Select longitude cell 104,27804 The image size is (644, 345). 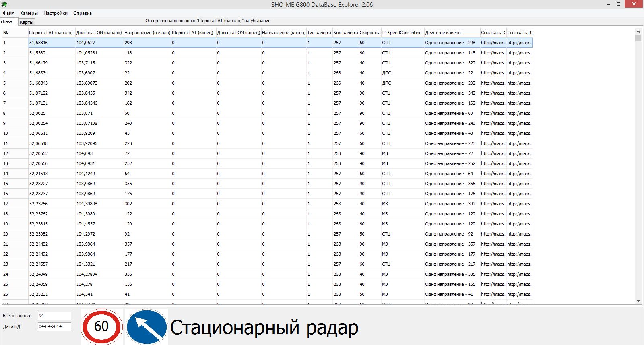point(99,274)
